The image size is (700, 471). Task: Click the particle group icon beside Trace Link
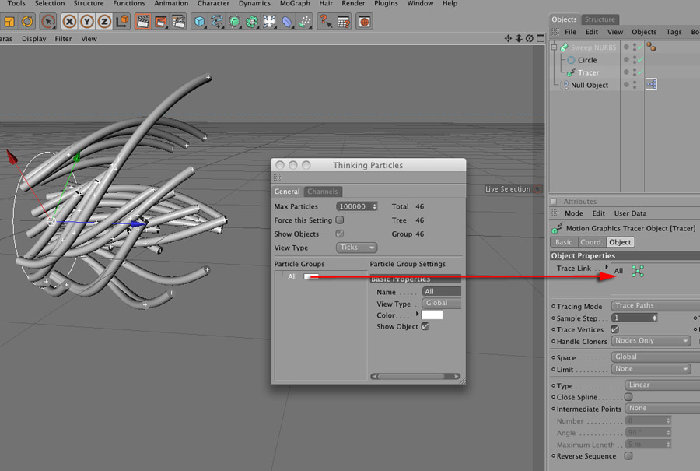[638, 271]
